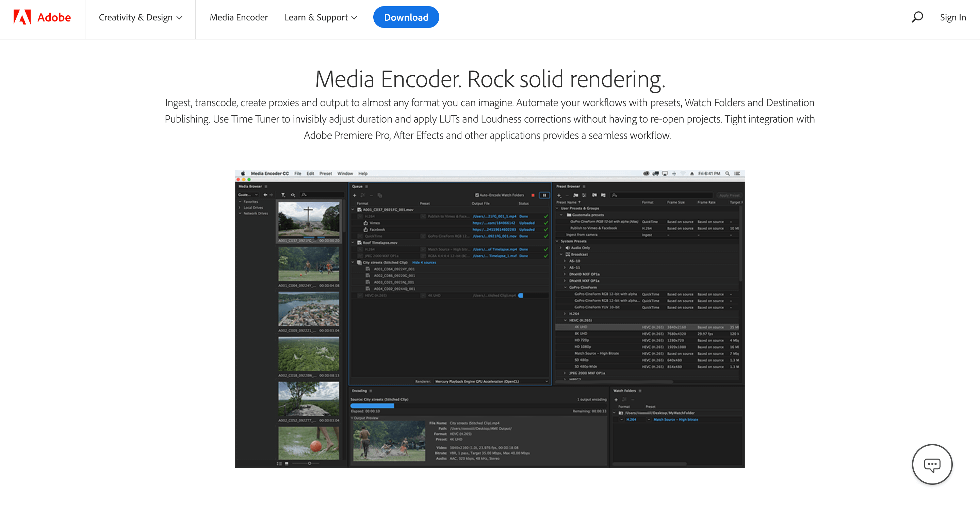Open the Adobe home logo link
The image size is (980, 510).
[x=42, y=17]
